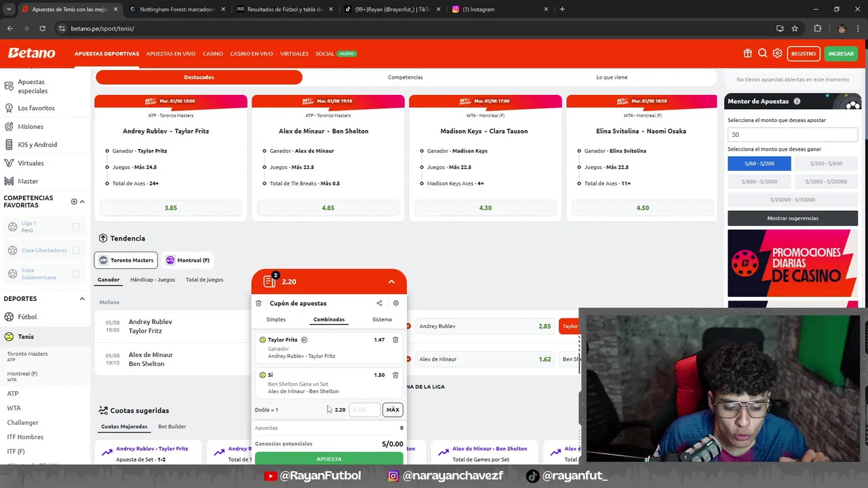
Task: Open the settings gear in Betano header
Action: tap(777, 54)
